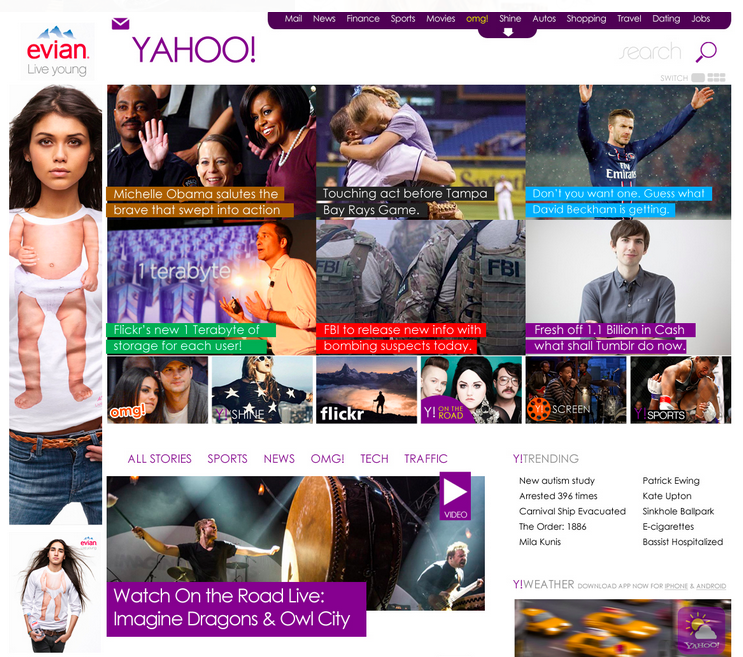Click the lower evian long-hair model ad

pyautogui.click(x=56, y=593)
